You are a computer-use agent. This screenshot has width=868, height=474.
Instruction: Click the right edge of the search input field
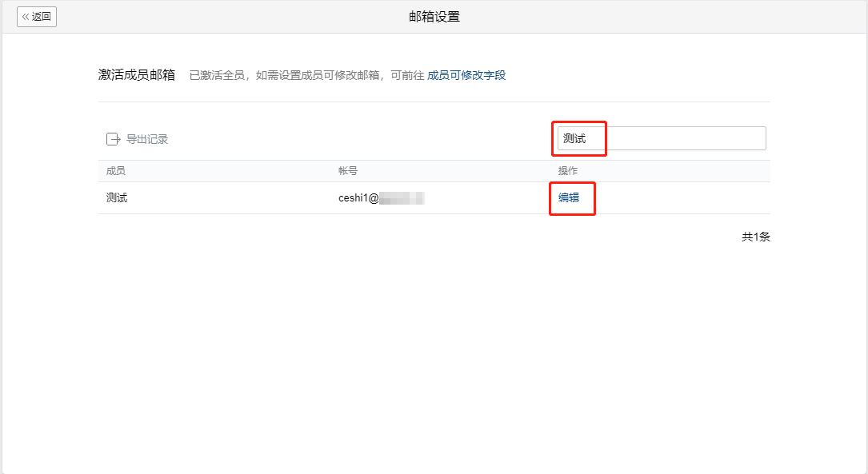pos(756,137)
